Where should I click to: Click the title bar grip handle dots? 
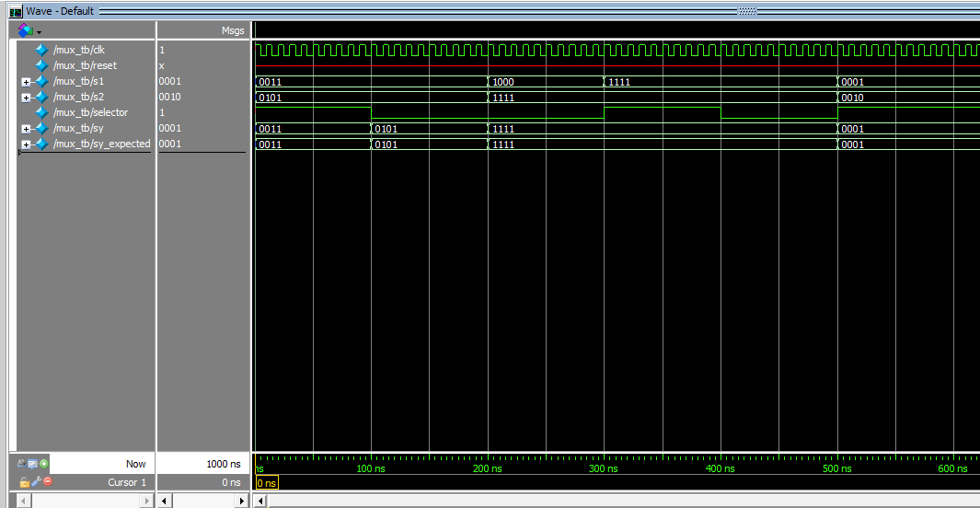(747, 11)
